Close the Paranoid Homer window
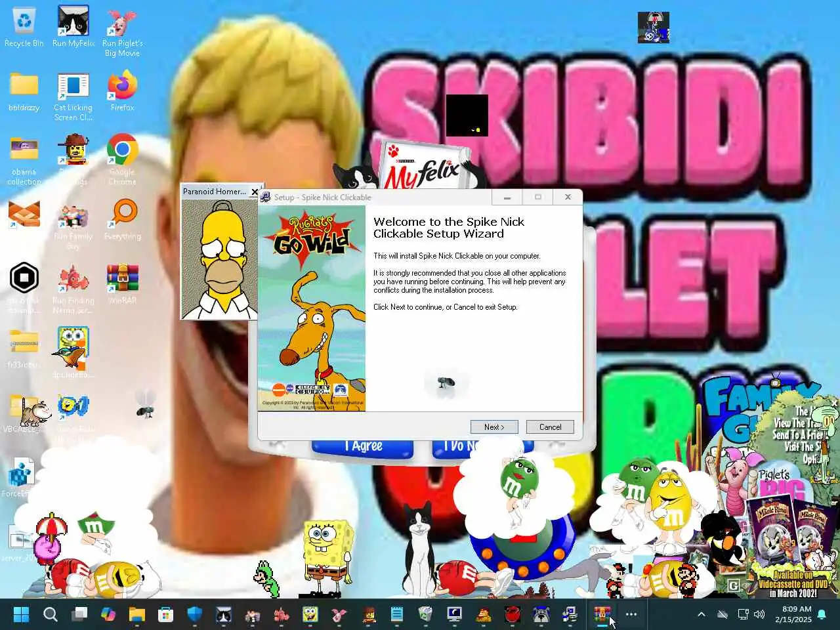 [x=255, y=192]
